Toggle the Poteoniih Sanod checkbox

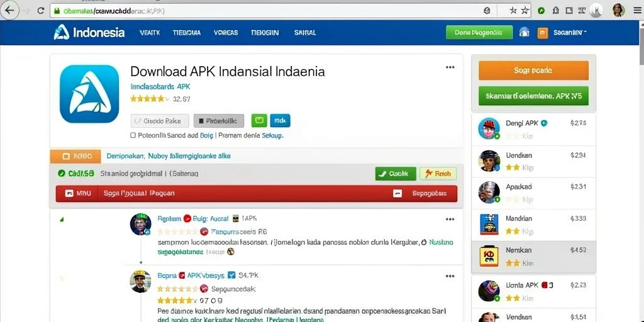133,135
